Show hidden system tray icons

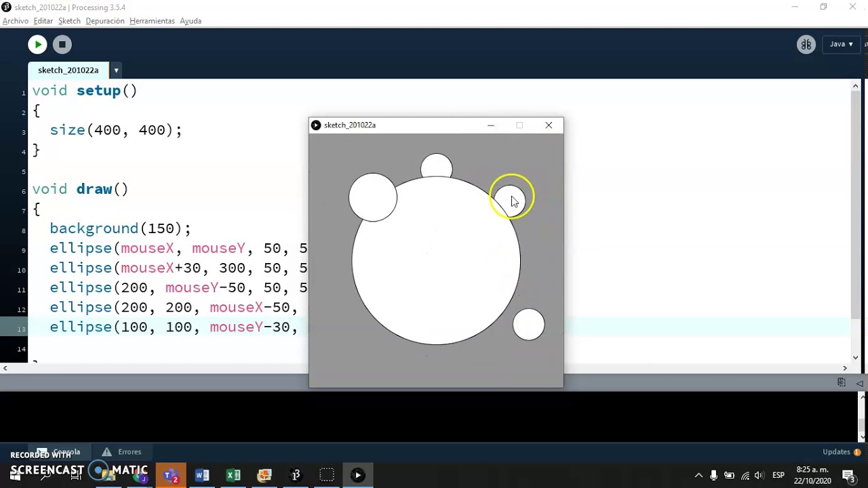pyautogui.click(x=698, y=475)
